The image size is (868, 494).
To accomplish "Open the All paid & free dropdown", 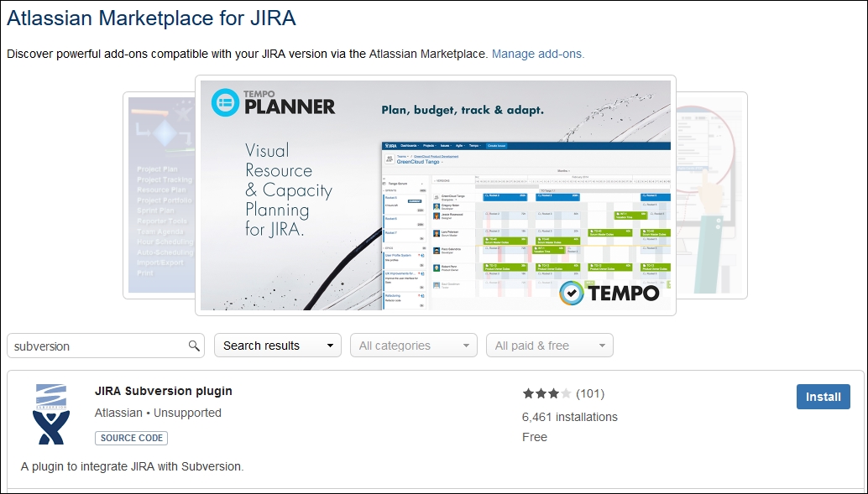I will pyautogui.click(x=550, y=346).
